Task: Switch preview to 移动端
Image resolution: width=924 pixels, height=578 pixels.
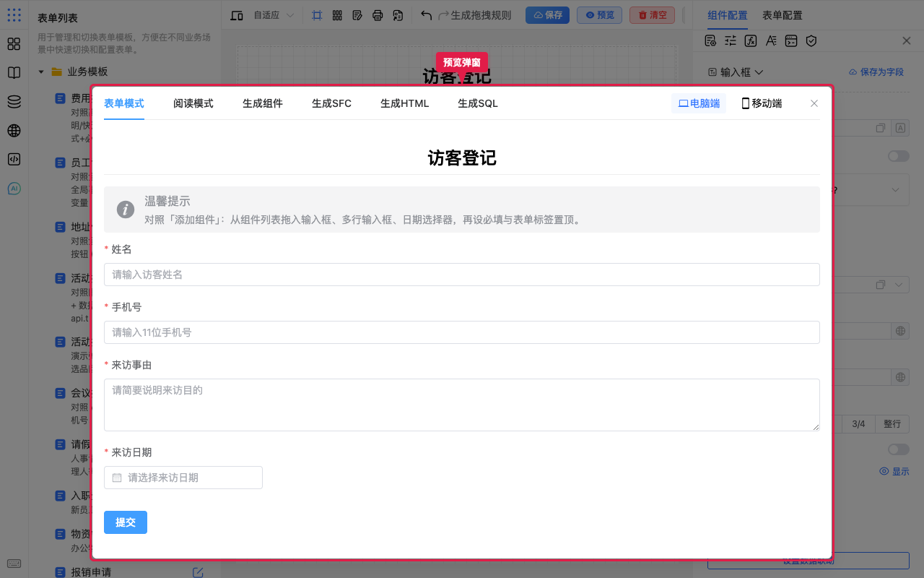Action: [762, 103]
